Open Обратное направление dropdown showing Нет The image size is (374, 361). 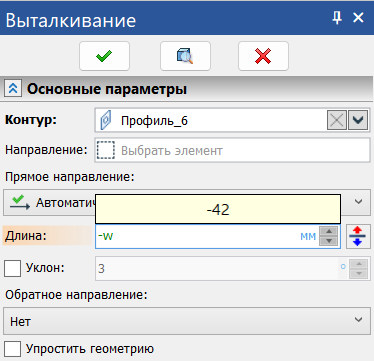coord(187,321)
